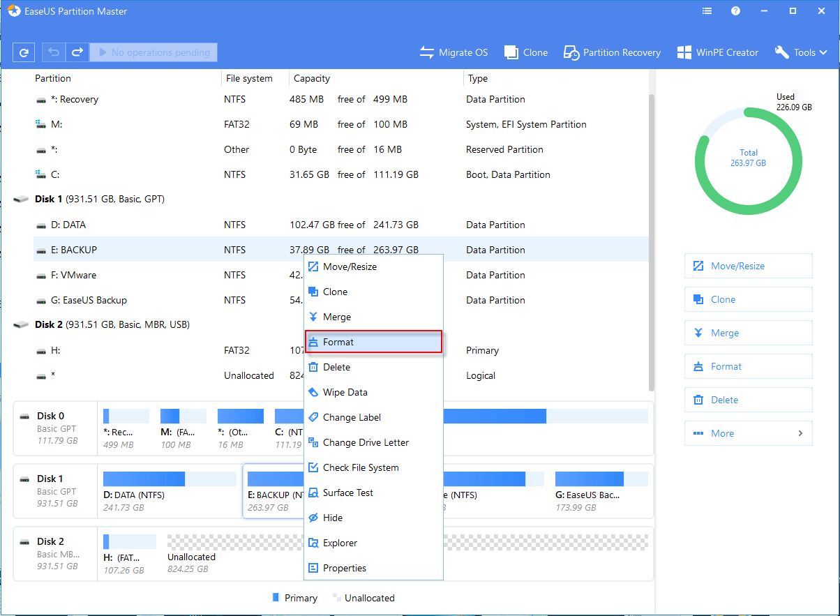The image size is (840, 616).
Task: Click the redo arrow button
Action: point(77,52)
